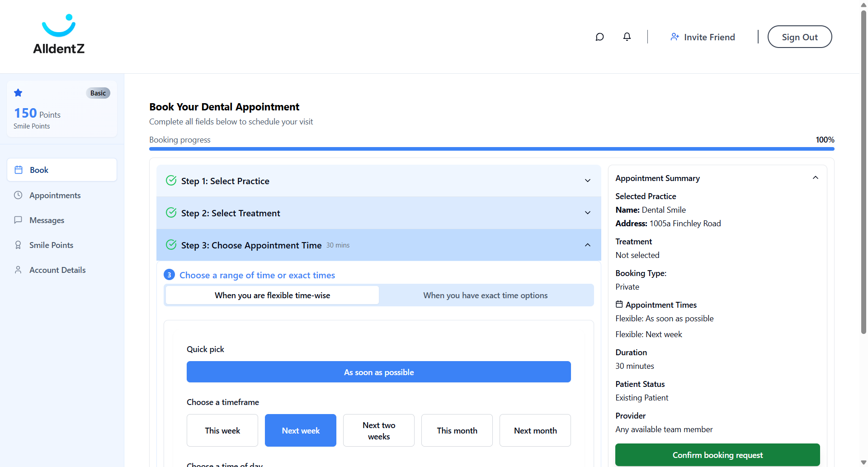Image resolution: width=868 pixels, height=467 pixels.
Task: Toggle the As soon as possible quick pick
Action: (x=378, y=372)
